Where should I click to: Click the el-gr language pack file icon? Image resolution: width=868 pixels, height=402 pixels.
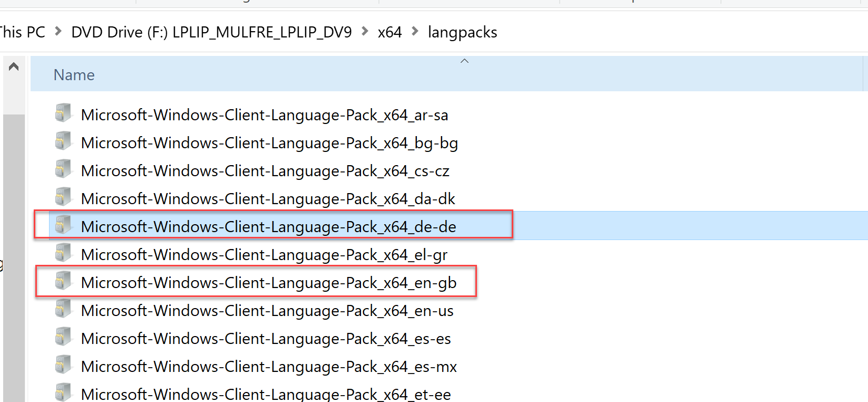click(x=63, y=253)
